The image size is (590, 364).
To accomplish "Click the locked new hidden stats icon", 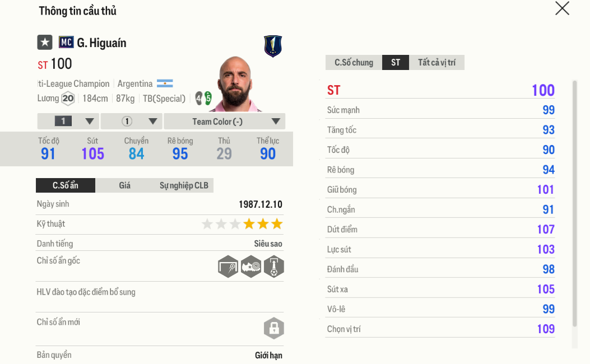I will 273,328.
